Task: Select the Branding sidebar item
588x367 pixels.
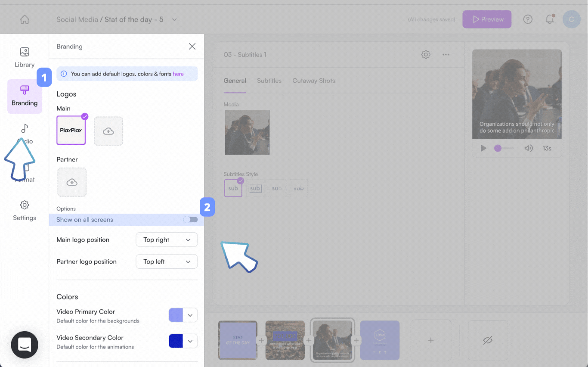Action: [25, 96]
